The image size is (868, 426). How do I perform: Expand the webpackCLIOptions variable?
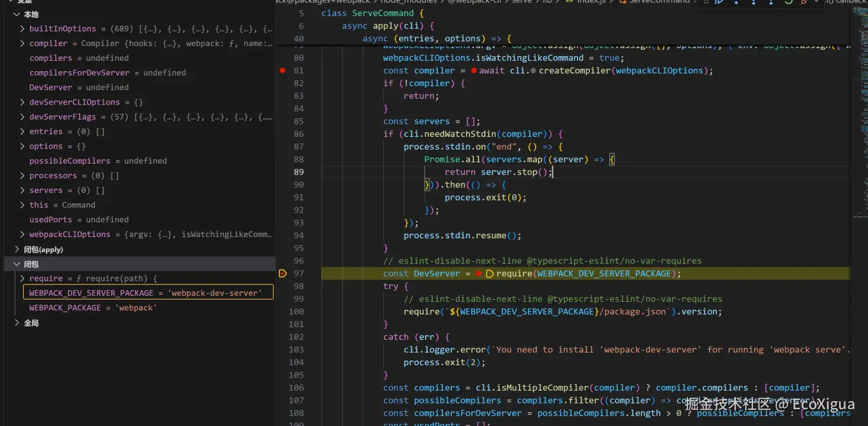coord(22,235)
